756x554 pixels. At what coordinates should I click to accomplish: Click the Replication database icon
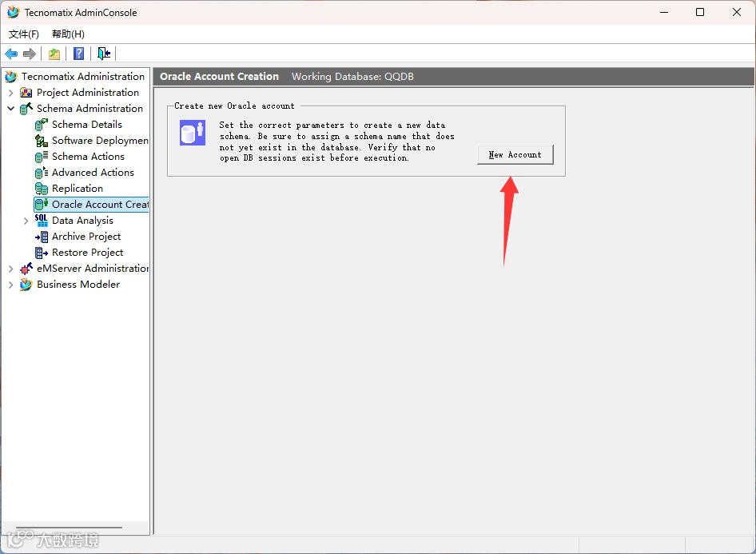pyautogui.click(x=42, y=189)
